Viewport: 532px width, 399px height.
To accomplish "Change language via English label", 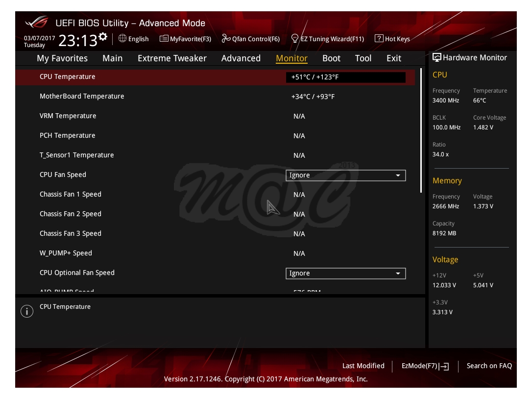I will point(139,39).
